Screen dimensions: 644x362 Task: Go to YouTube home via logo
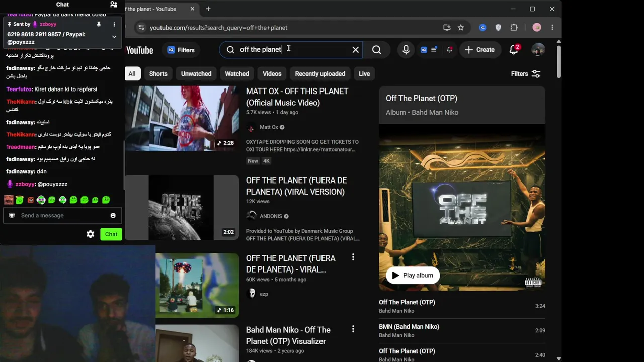point(139,50)
